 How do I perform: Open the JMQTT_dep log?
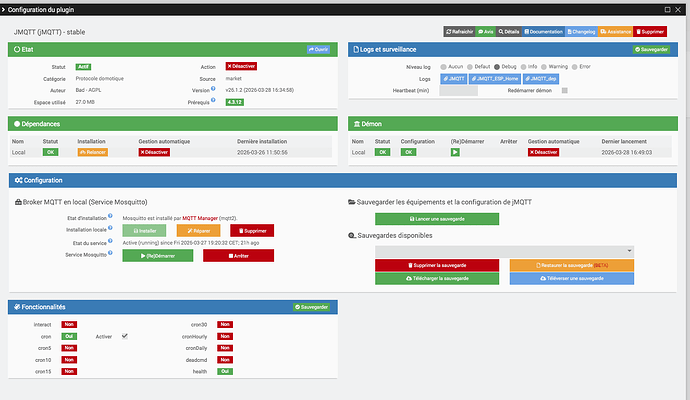pyautogui.click(x=541, y=79)
